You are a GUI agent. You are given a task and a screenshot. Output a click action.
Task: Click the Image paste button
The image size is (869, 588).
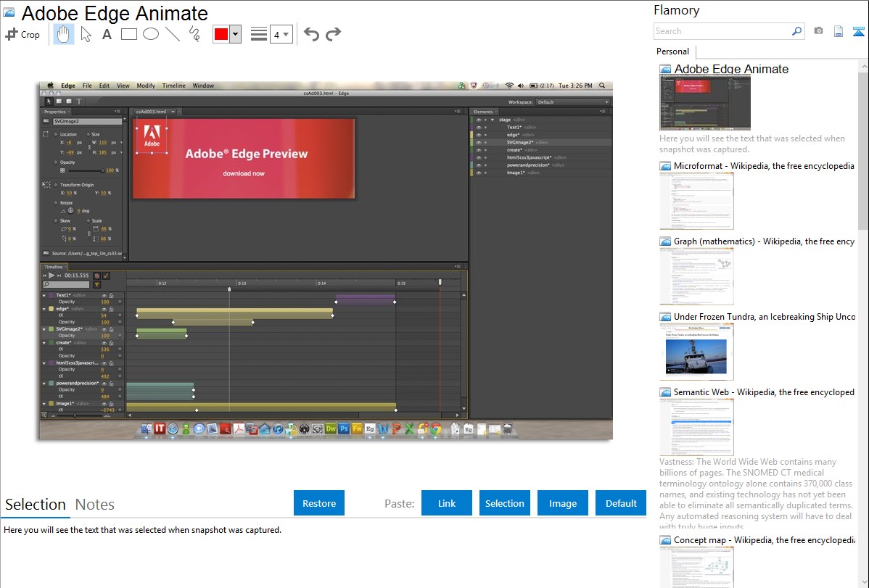562,503
